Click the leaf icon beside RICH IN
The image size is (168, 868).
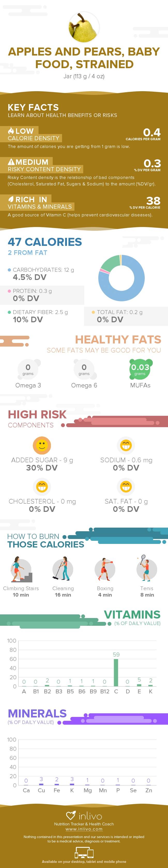[x=11, y=199]
